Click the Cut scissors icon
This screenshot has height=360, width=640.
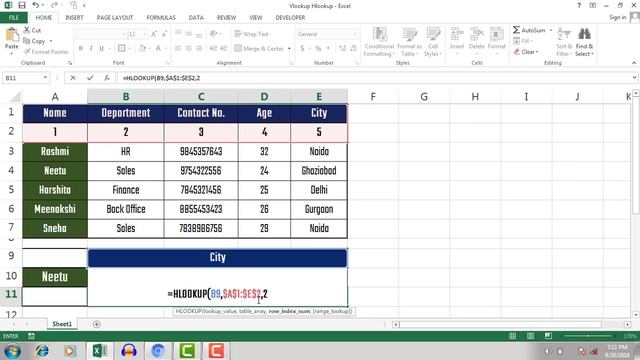point(27,30)
